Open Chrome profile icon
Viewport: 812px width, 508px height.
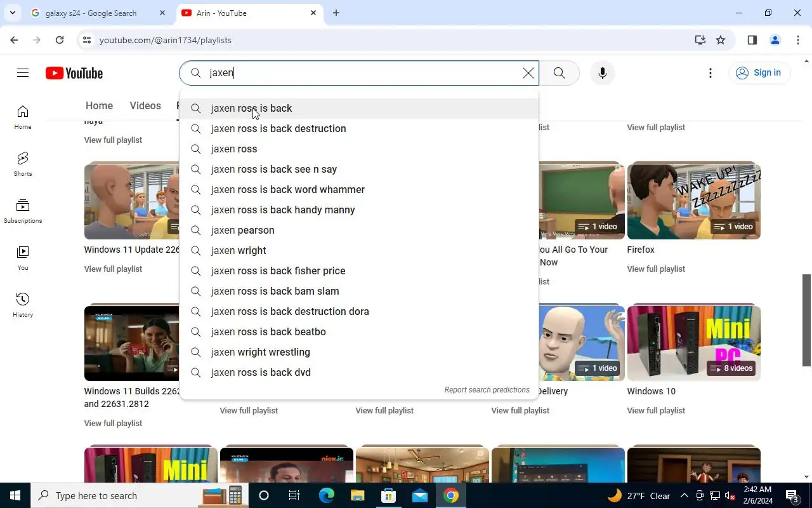tap(775, 40)
